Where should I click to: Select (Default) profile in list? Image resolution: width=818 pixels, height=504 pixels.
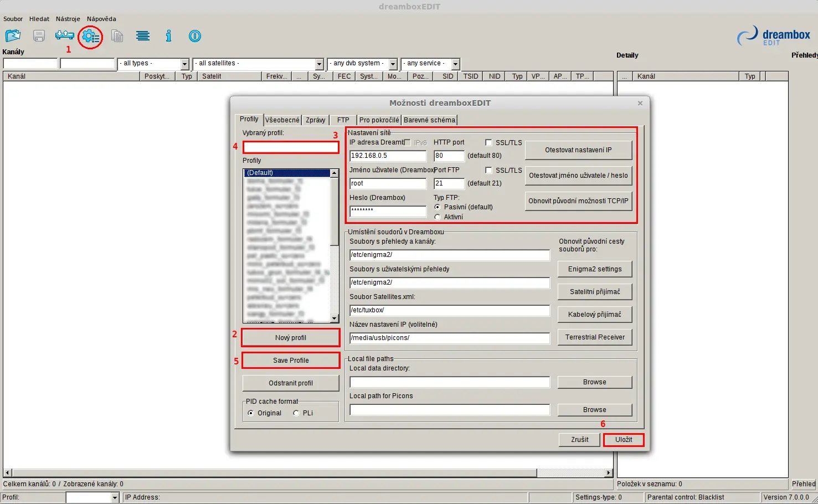click(287, 173)
